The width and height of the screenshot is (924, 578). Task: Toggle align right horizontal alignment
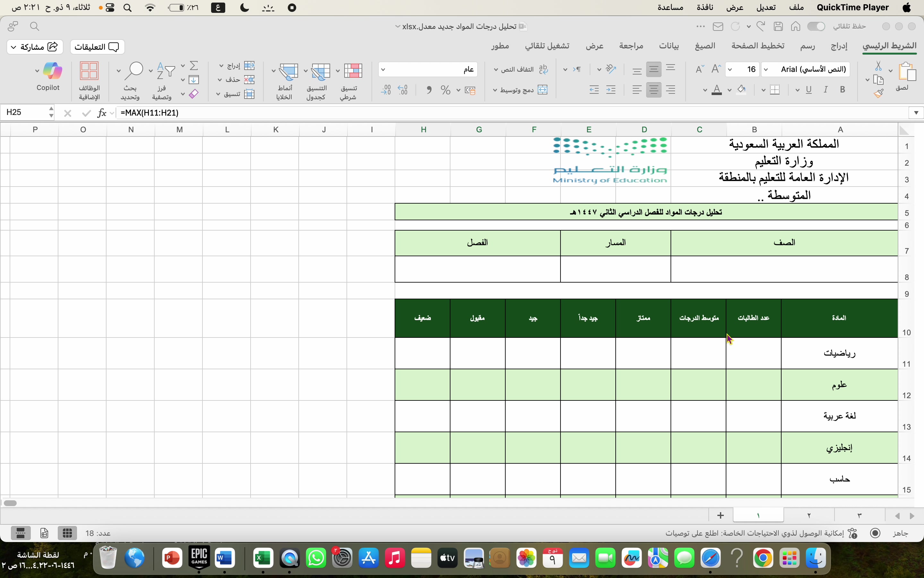(671, 90)
